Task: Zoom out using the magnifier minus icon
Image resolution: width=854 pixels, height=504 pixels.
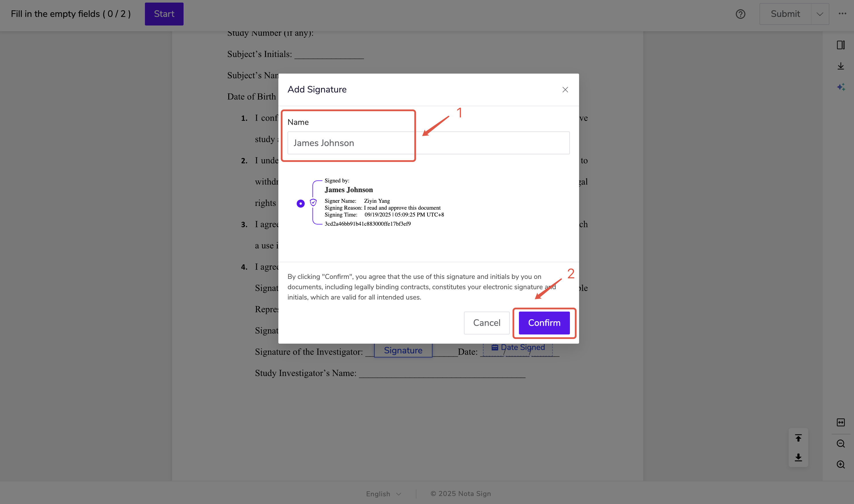Action: 841,443
